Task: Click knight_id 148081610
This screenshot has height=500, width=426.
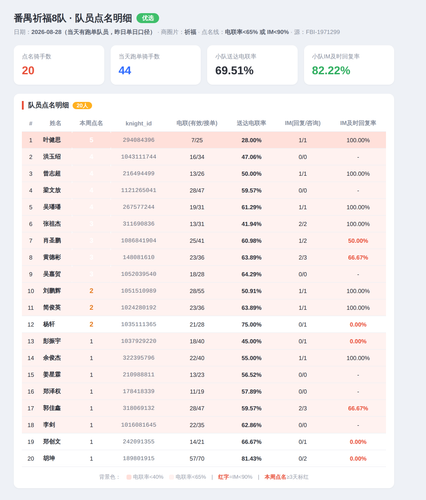Action: [139, 257]
